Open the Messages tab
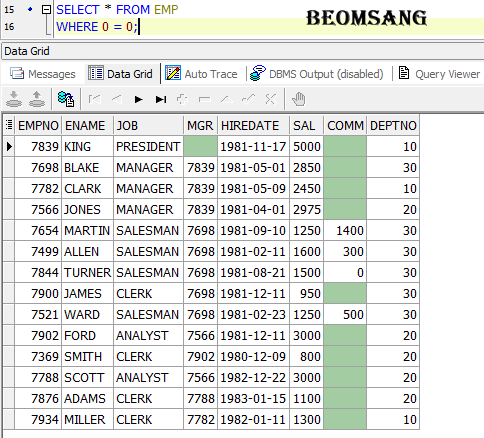The width and height of the screenshot is (484, 438). coord(43,74)
